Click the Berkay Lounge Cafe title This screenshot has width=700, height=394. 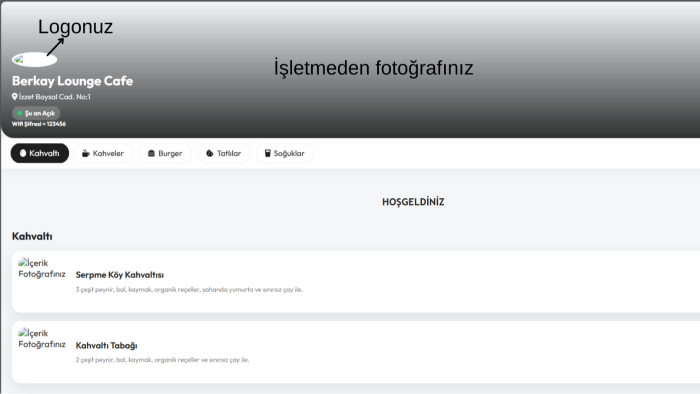point(72,81)
